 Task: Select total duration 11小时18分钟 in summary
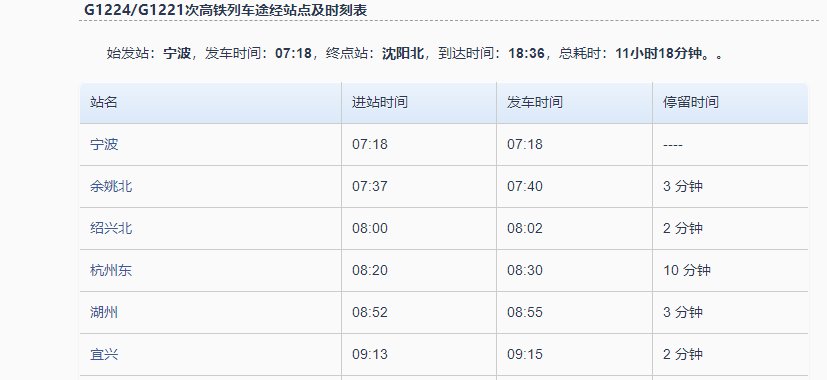658,53
